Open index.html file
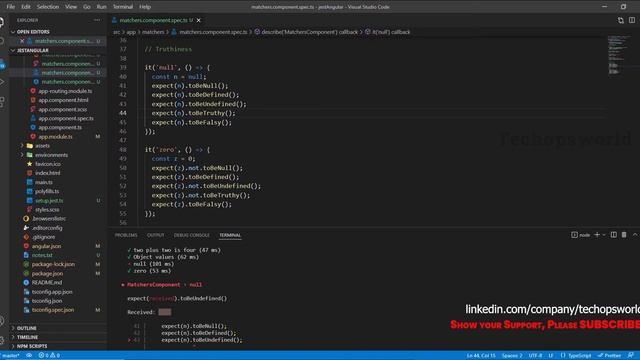The width and height of the screenshot is (640, 360). (x=47, y=173)
